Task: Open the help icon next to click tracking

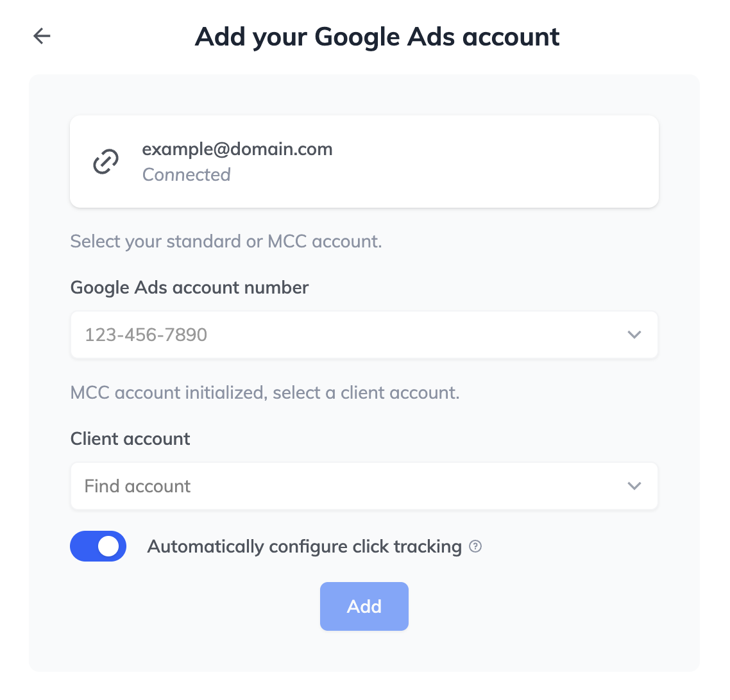Action: (475, 546)
